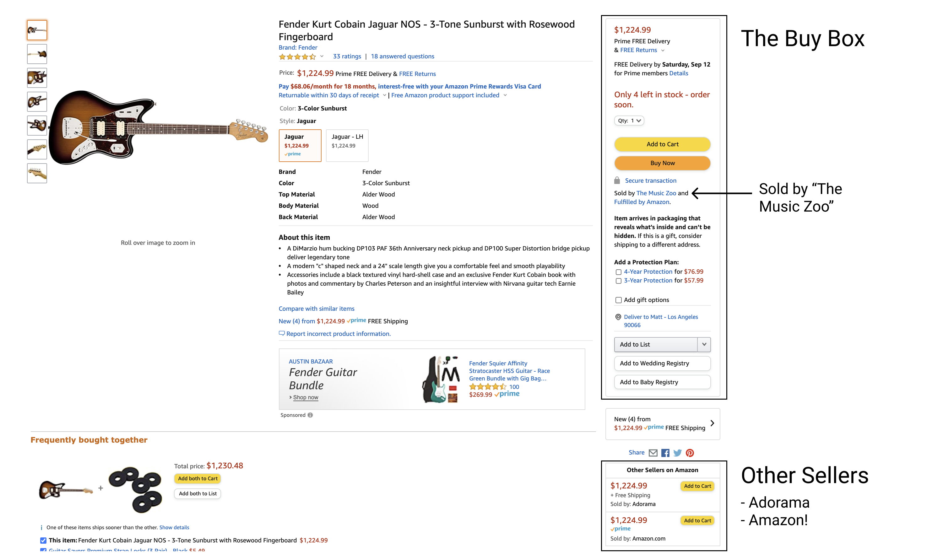
Task: Click the Secure transaction lock icon
Action: (618, 180)
